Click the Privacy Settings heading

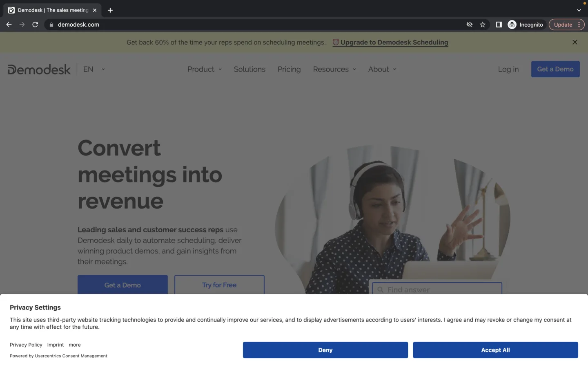[35, 307]
